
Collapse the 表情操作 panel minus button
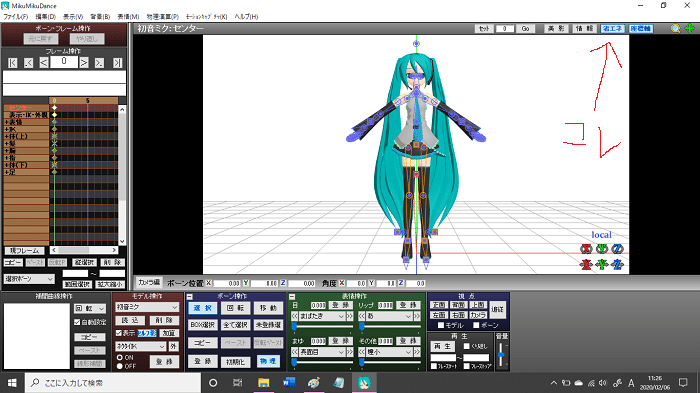point(292,297)
